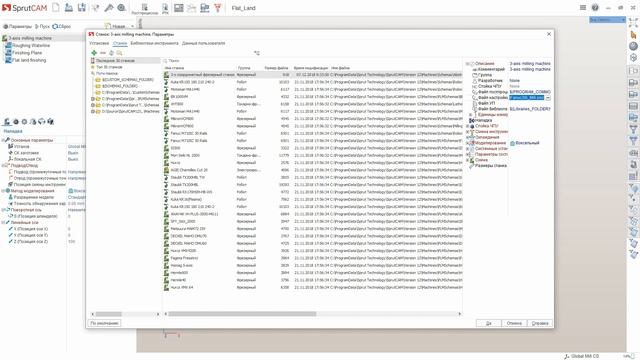Click the Postprocessor icon in top toolbar
640x360 pixels.
click(144, 9)
